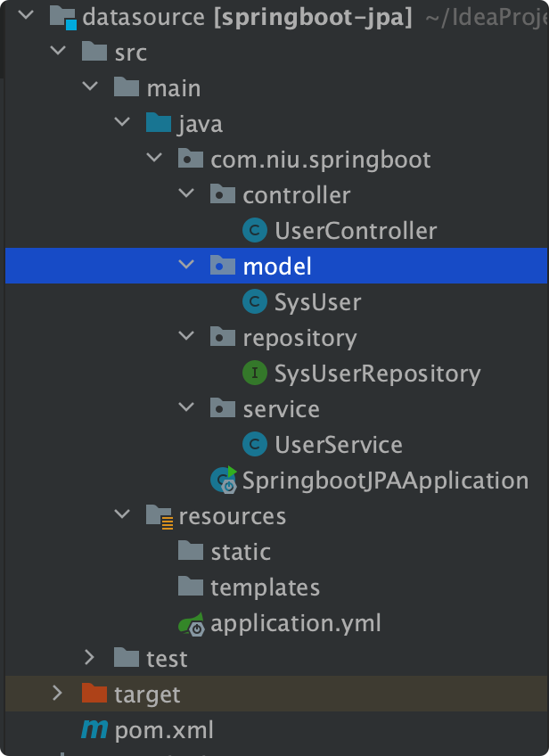Click the green interface icon for SysUserRepository
The height and width of the screenshot is (756, 549).
[x=255, y=374]
